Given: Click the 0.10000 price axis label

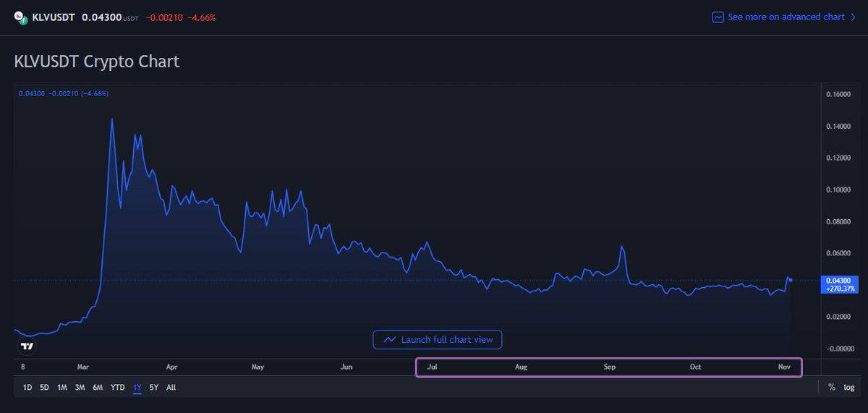Looking at the screenshot, I should coord(838,190).
